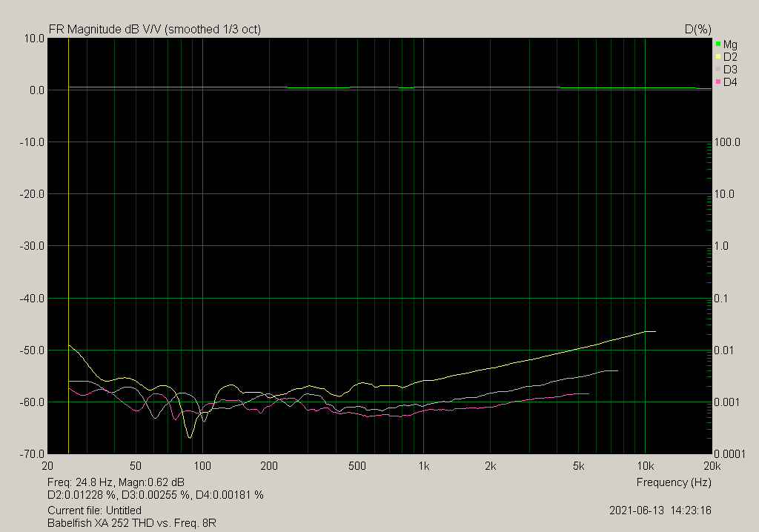The height and width of the screenshot is (532, 759).
Task: Click the -10.0 left axis value
Action: click(32, 142)
